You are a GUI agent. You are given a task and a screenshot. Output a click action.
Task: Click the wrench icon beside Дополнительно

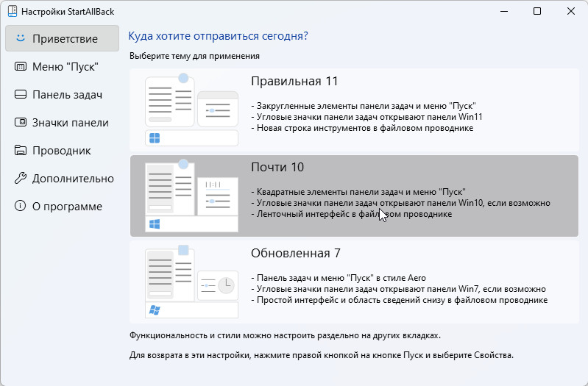(21, 178)
